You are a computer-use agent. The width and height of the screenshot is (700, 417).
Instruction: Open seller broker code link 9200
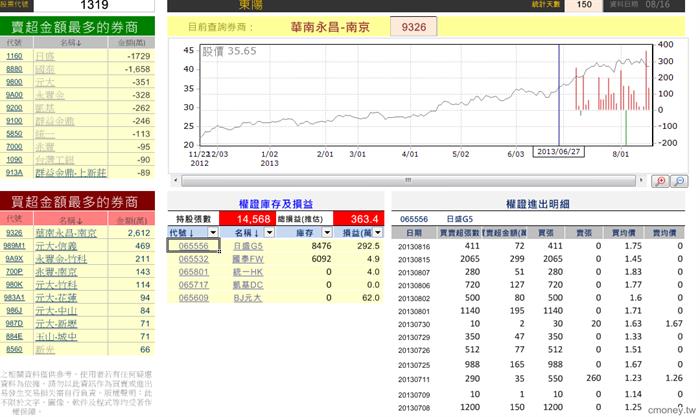click(x=14, y=108)
